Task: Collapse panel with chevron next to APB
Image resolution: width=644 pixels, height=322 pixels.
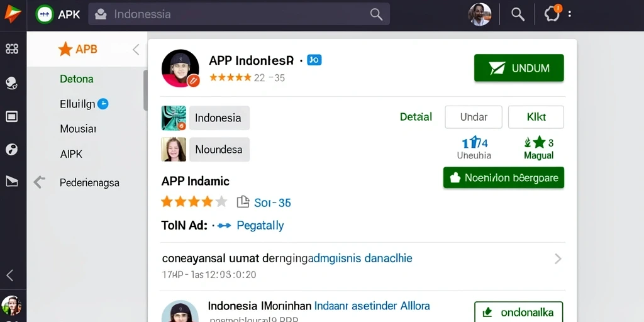Action: click(136, 50)
